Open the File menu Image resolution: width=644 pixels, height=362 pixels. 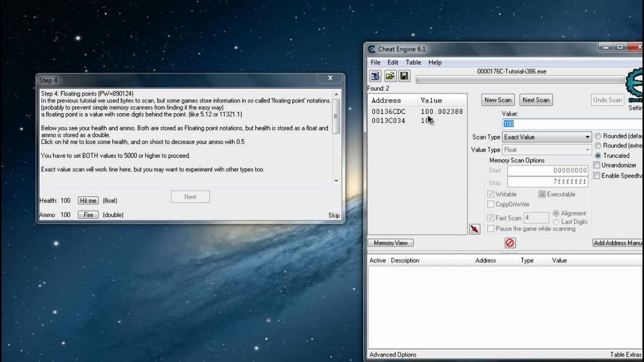[375, 62]
